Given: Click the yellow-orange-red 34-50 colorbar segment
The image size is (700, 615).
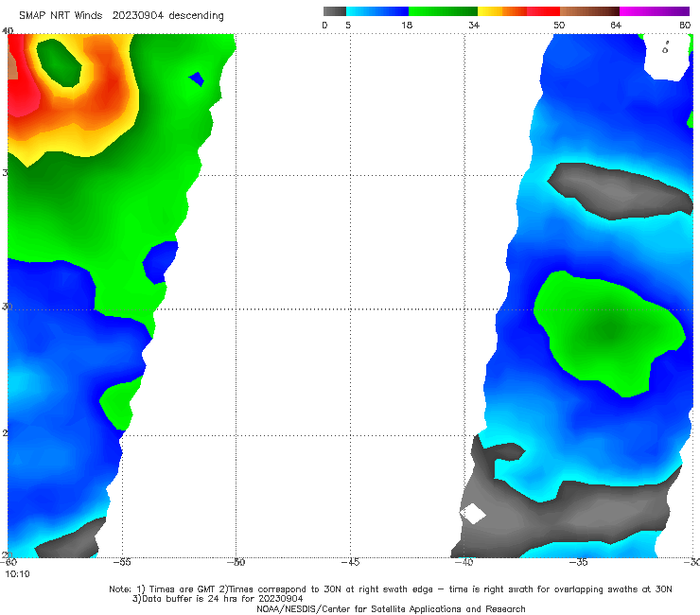Looking at the screenshot, I should pos(518,11).
